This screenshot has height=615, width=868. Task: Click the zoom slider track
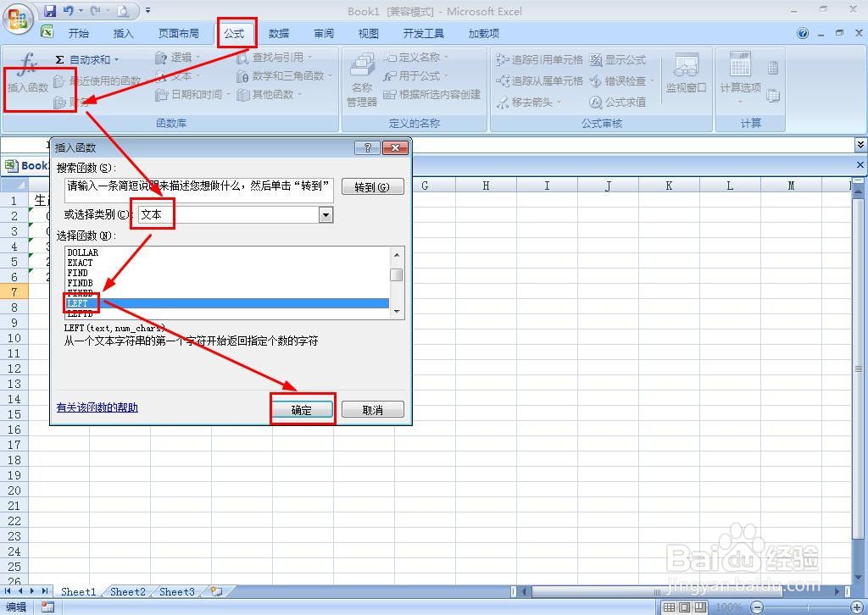pos(805,607)
